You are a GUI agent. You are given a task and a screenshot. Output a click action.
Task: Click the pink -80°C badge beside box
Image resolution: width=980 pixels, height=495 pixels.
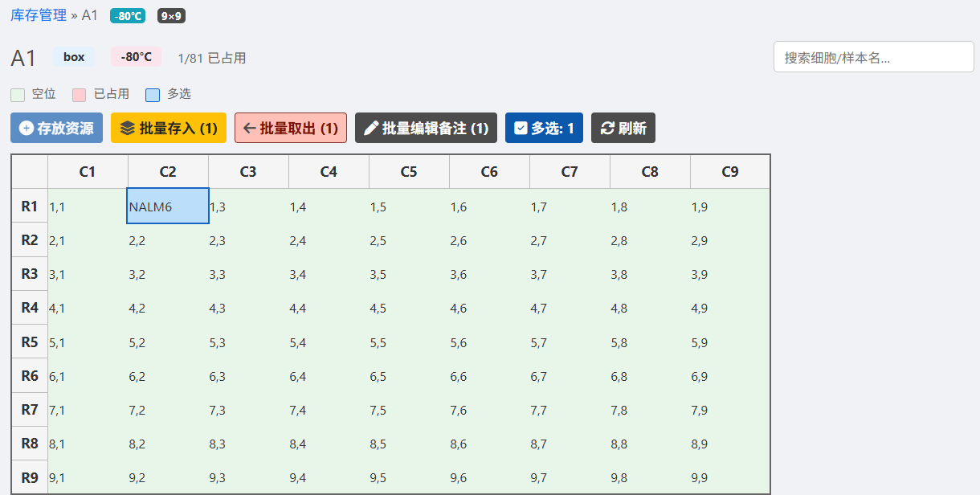pyautogui.click(x=136, y=57)
